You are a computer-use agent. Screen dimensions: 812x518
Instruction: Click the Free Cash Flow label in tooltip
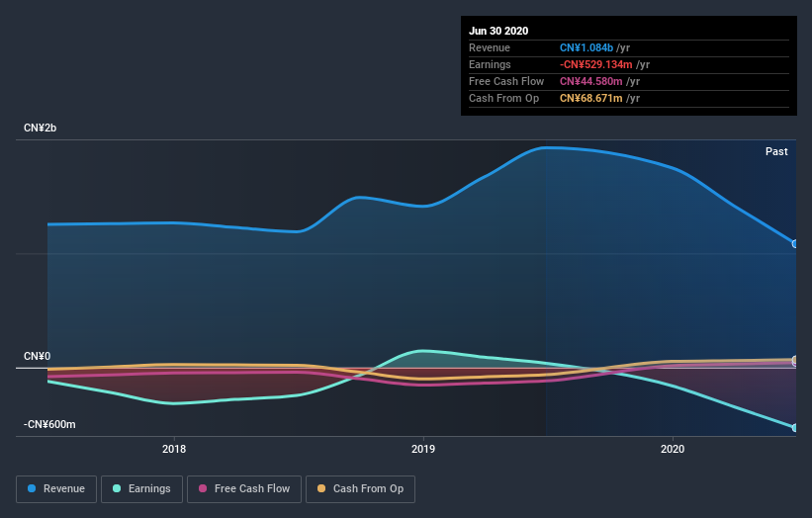tap(506, 81)
